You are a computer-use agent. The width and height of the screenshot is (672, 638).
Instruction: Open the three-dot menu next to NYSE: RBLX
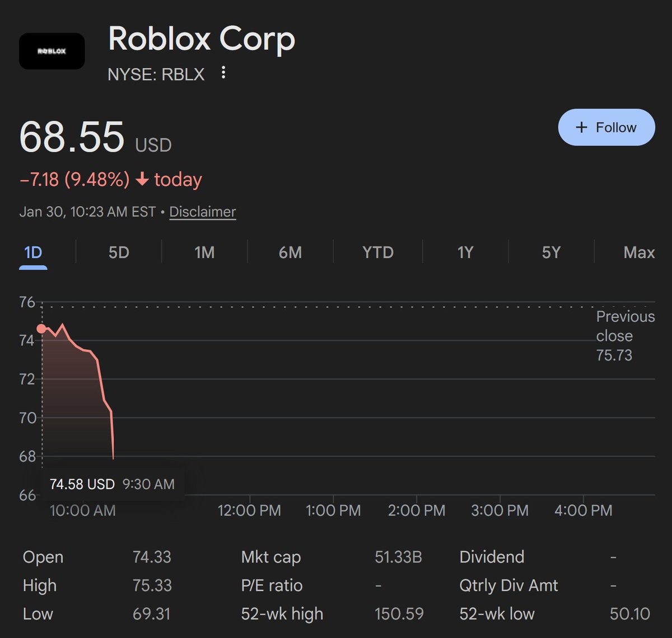(x=223, y=73)
